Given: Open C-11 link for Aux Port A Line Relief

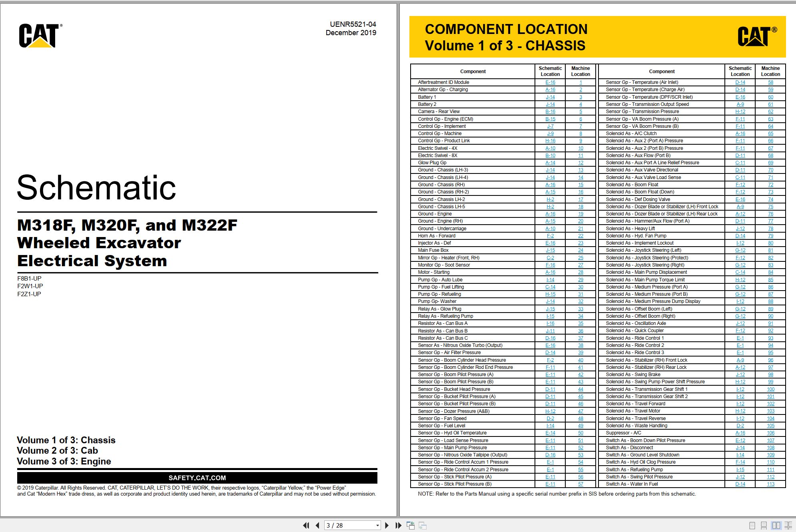Looking at the screenshot, I should click(x=740, y=163).
